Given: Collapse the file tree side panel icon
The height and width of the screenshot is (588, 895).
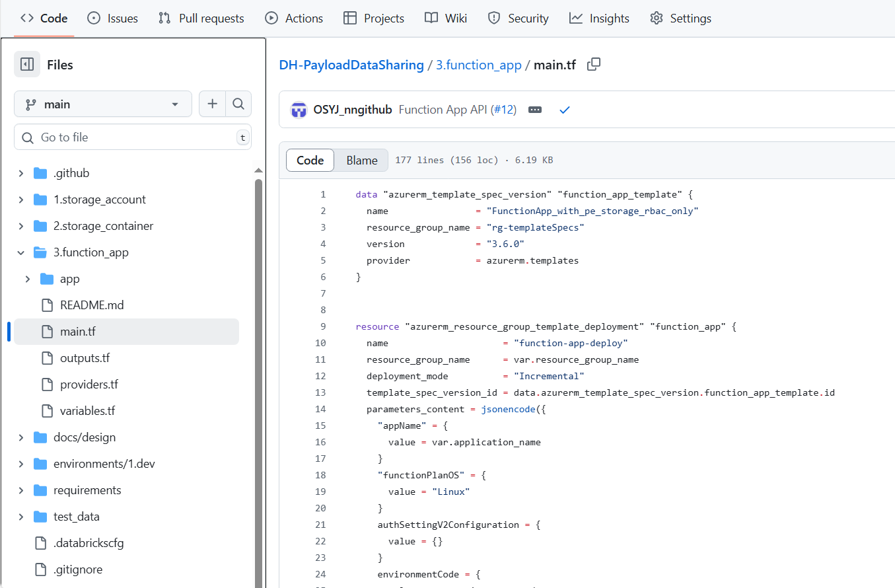Looking at the screenshot, I should pyautogui.click(x=27, y=65).
